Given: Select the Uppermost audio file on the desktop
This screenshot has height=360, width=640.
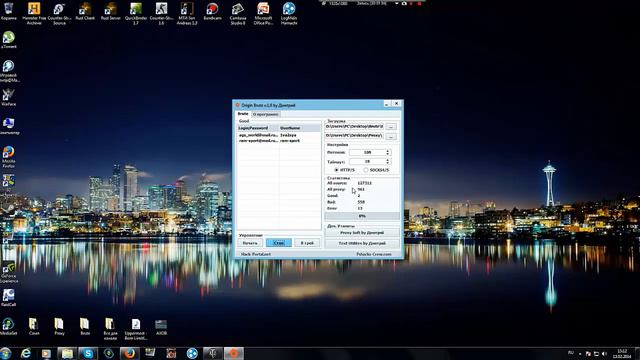Looking at the screenshot, I should (136, 329).
